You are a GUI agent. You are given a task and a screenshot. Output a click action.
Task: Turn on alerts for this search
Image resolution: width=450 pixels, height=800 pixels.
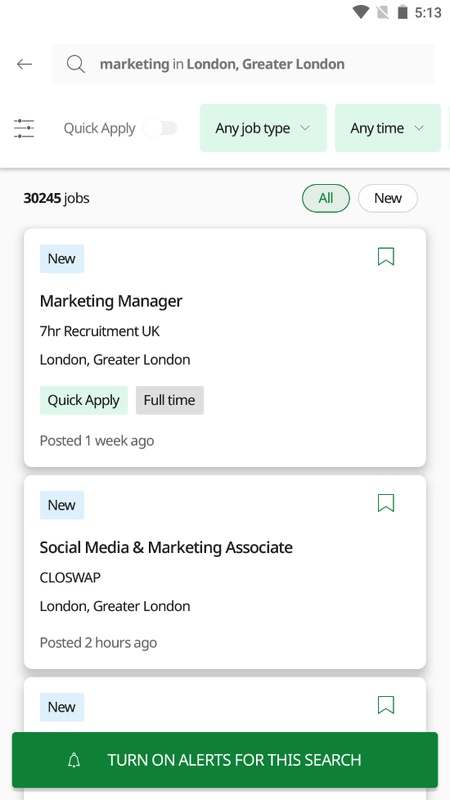pos(225,760)
